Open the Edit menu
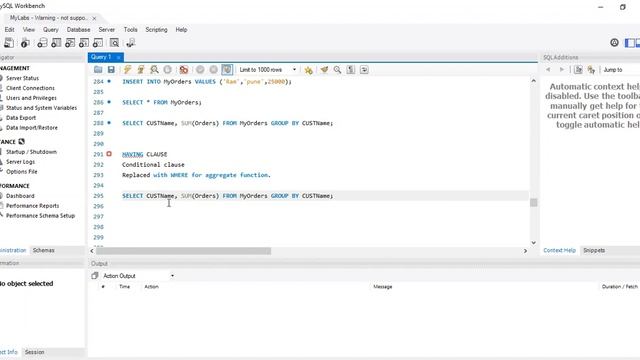 (9, 30)
